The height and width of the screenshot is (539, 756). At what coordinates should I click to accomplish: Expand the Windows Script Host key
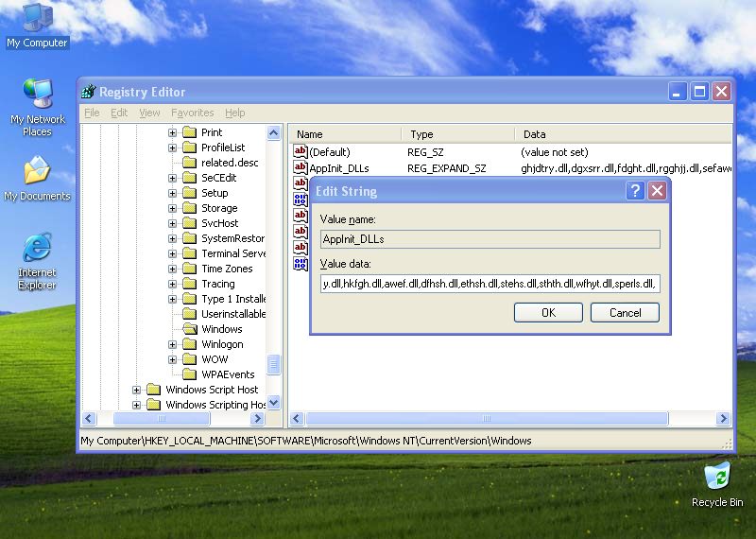pos(136,390)
